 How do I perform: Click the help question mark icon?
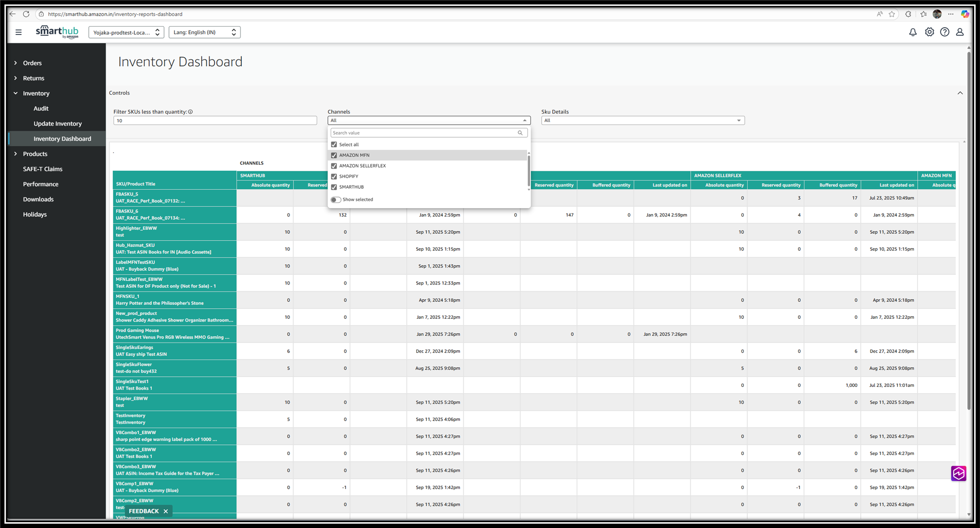(944, 32)
